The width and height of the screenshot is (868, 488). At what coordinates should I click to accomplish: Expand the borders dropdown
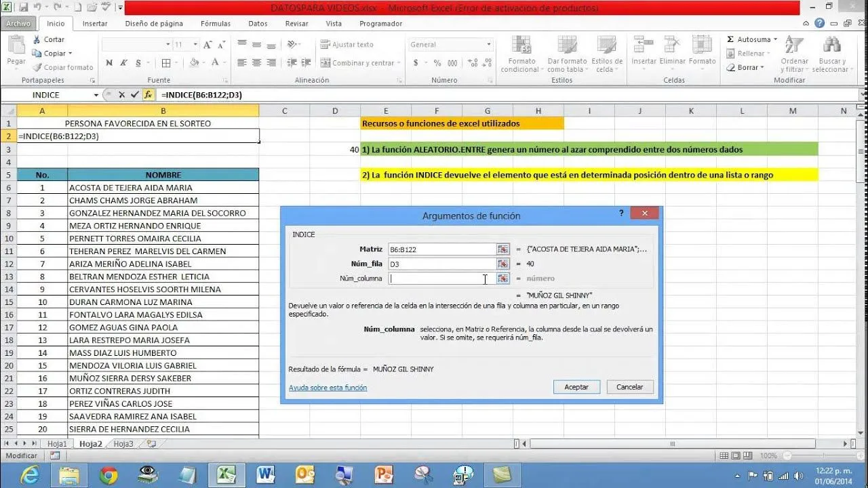point(175,64)
